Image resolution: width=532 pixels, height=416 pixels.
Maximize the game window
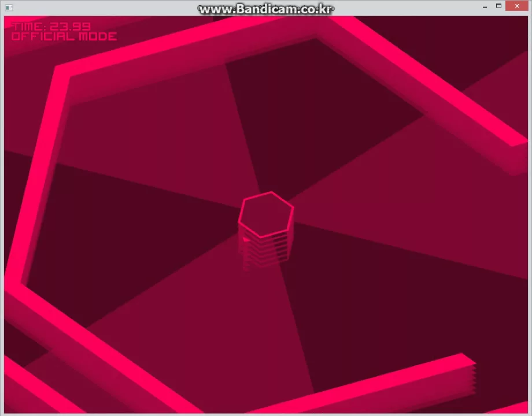tap(498, 6)
